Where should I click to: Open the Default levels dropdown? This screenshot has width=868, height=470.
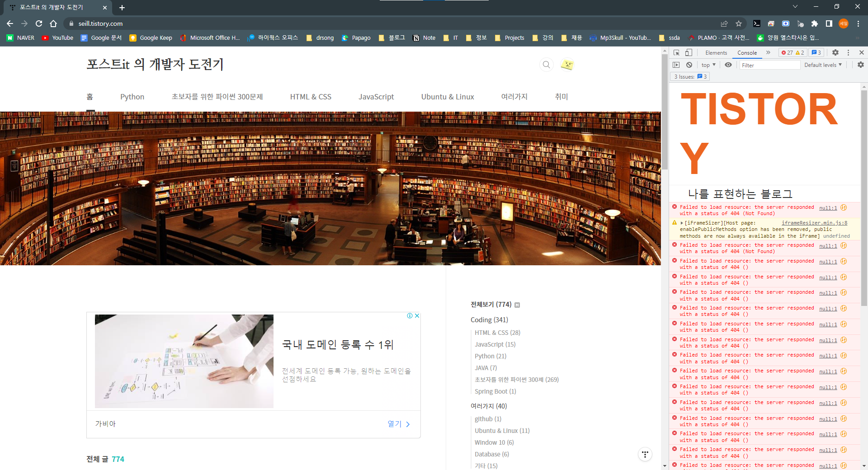tap(823, 65)
